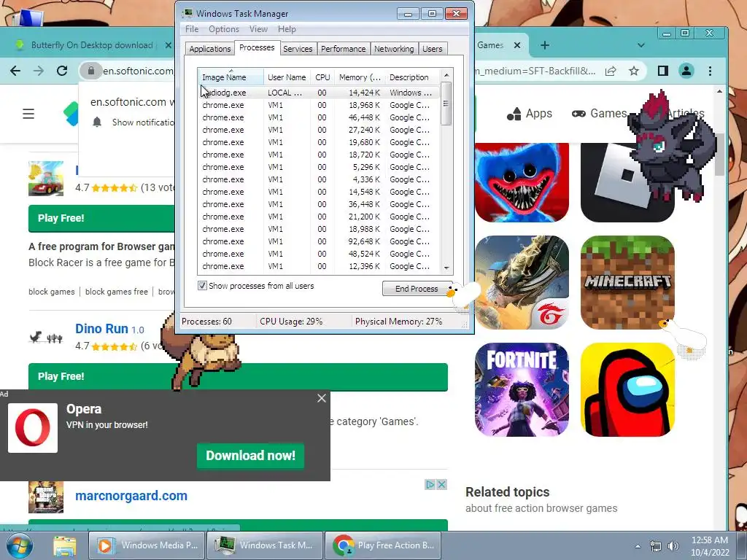Sort by Memory column header
The height and width of the screenshot is (560, 747).
coord(360,77)
